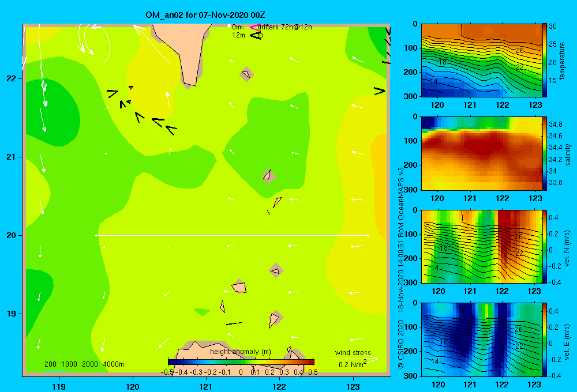The height and width of the screenshot is (392, 577).
Task: Click the salinity color bar
Action: coord(545,154)
